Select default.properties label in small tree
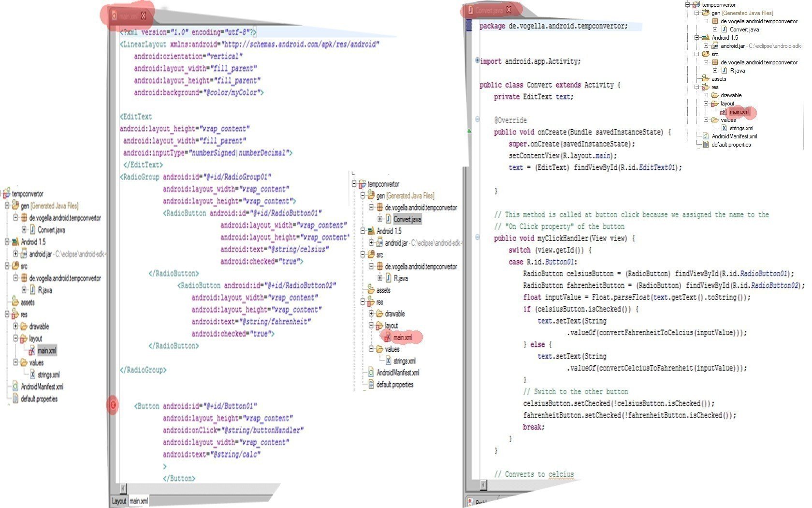Image resolution: width=812 pixels, height=508 pixels. pos(731,145)
